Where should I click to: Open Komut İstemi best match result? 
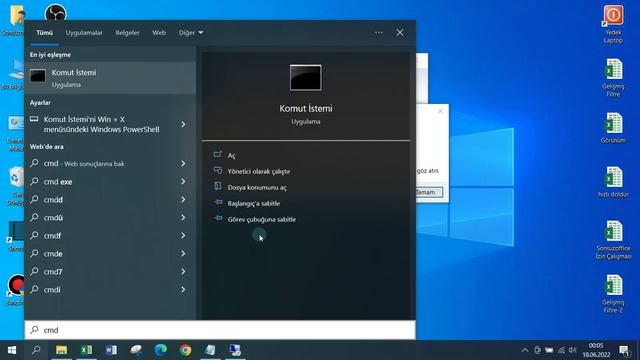110,78
